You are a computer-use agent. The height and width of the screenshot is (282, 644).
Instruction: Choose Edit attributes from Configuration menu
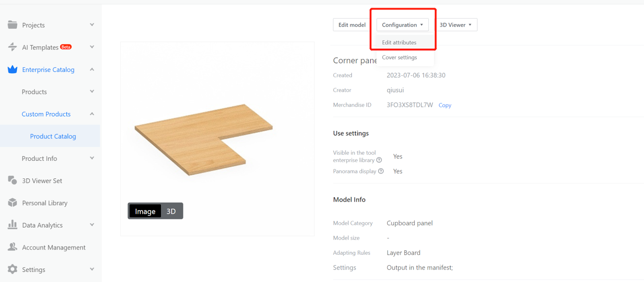point(399,42)
